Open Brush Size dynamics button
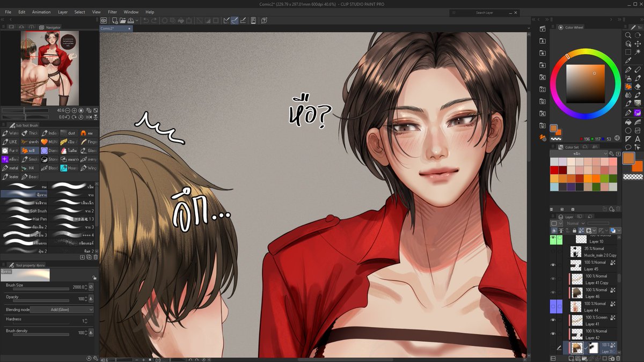644x362 pixels. pyautogui.click(x=91, y=287)
